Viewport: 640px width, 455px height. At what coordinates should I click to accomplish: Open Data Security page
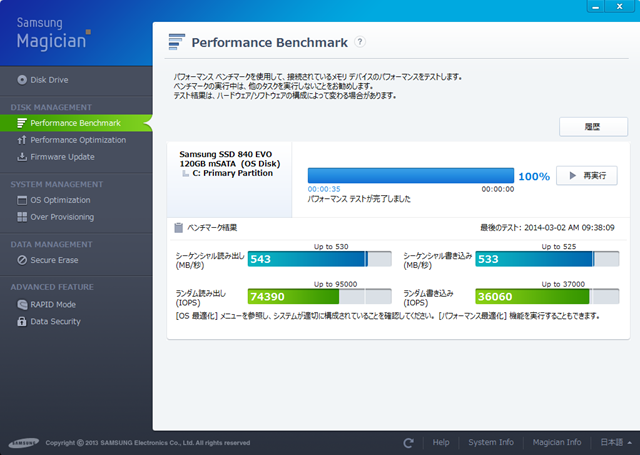[x=55, y=322]
